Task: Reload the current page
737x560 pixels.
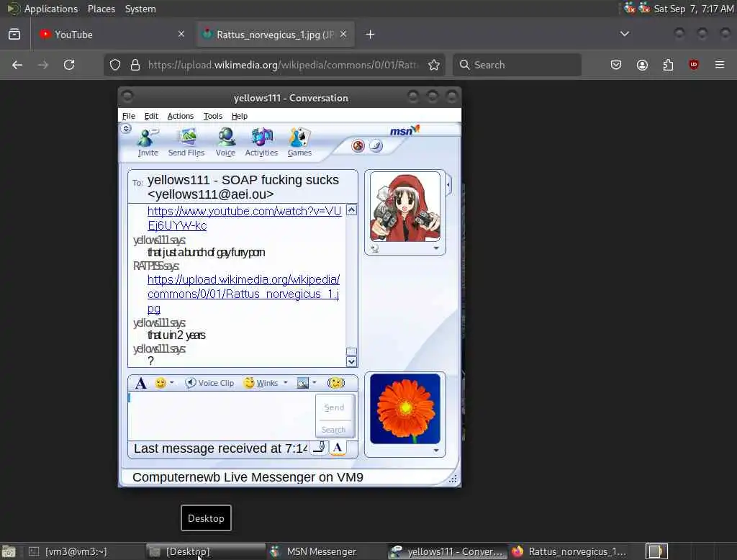Action: (69, 65)
